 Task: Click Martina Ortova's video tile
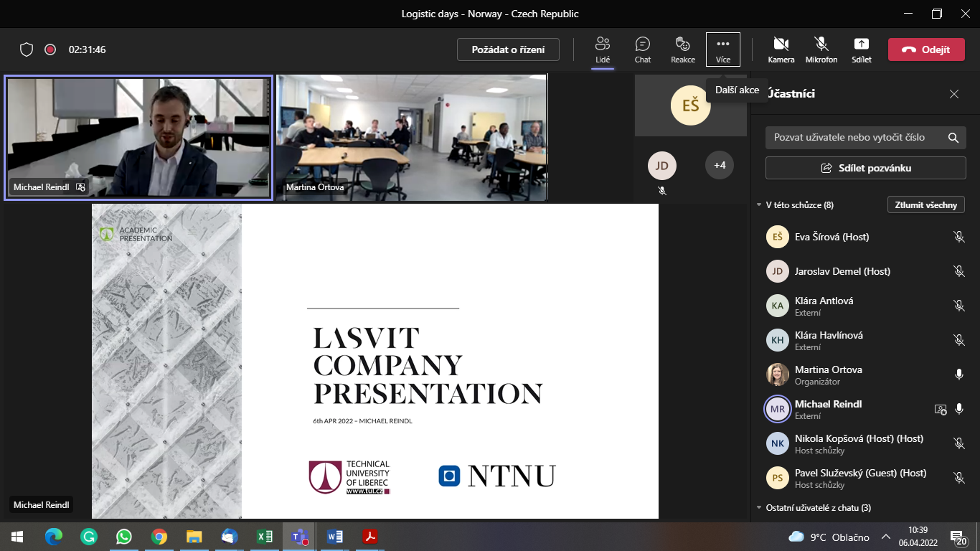point(413,138)
